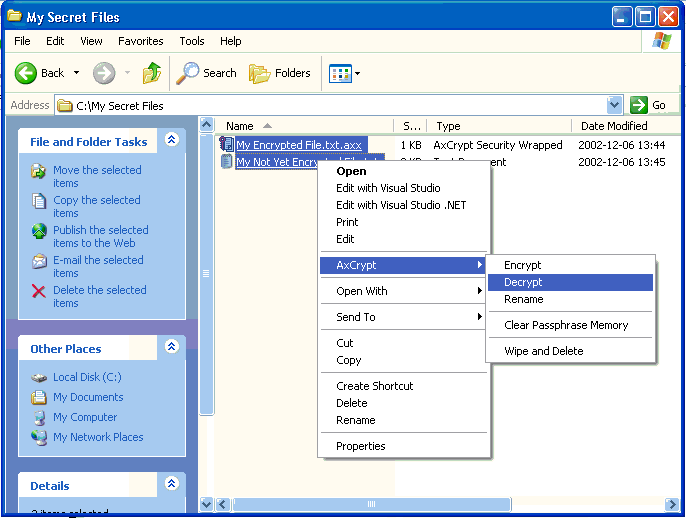
Task: Collapse the Details panel
Action: [172, 485]
